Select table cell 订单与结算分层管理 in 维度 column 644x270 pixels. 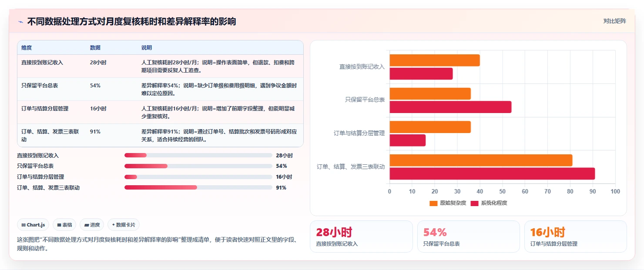pos(45,109)
